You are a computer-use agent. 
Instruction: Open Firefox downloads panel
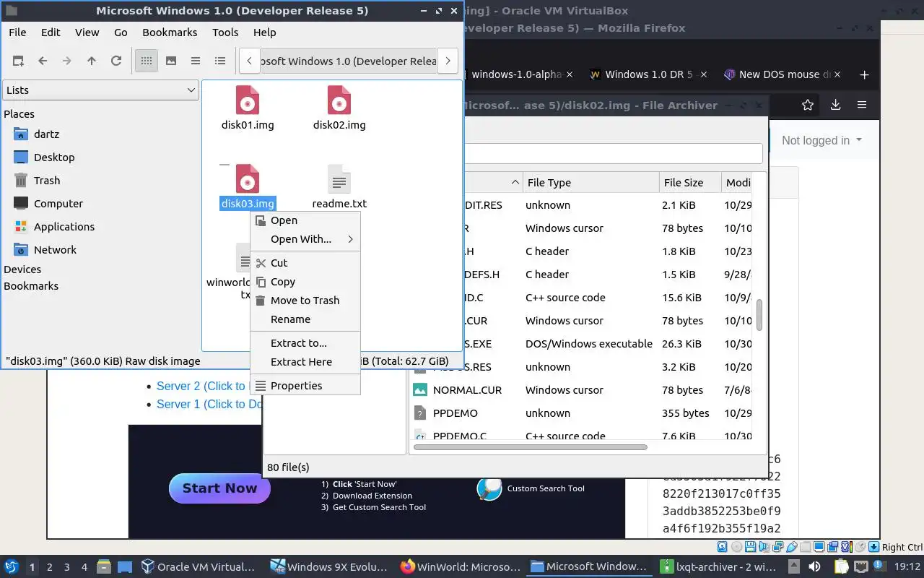[x=835, y=105]
